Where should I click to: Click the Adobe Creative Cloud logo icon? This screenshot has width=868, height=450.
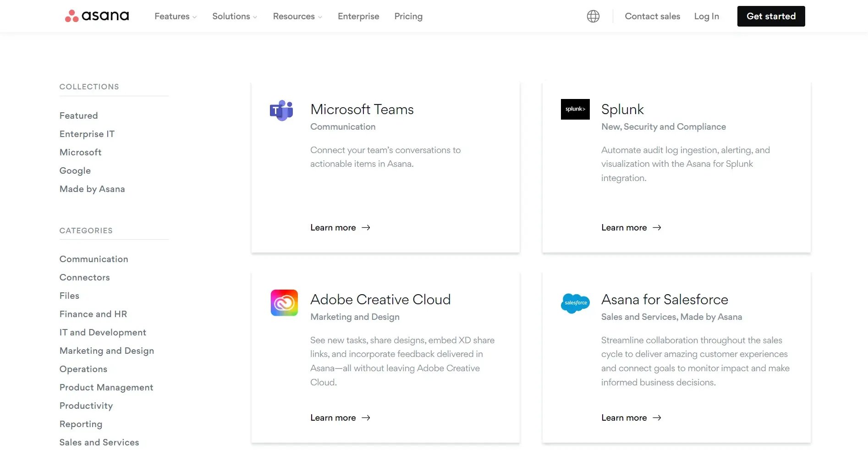coord(284,303)
